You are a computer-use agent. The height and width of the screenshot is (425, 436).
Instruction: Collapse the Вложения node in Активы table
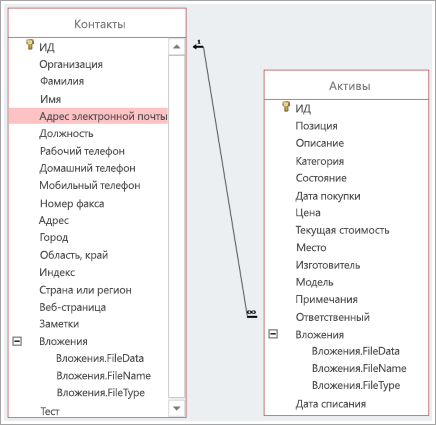pos(273,334)
